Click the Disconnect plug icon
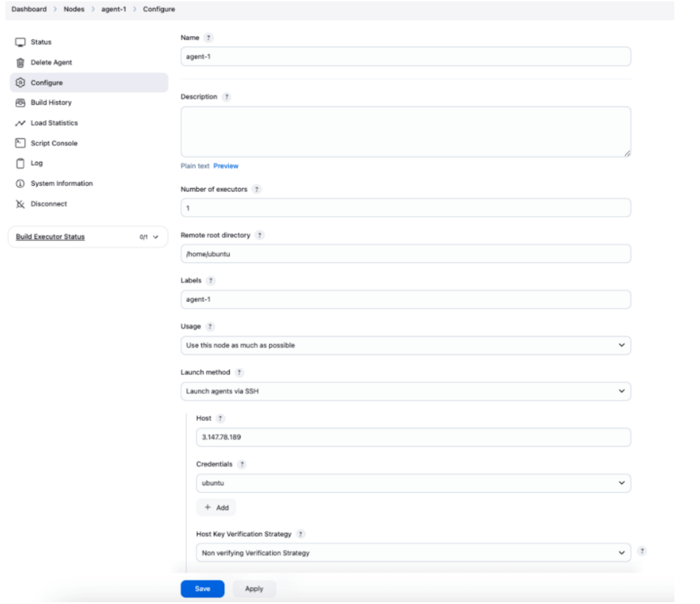Image resolution: width=700 pixels, height=604 pixels. (20, 204)
